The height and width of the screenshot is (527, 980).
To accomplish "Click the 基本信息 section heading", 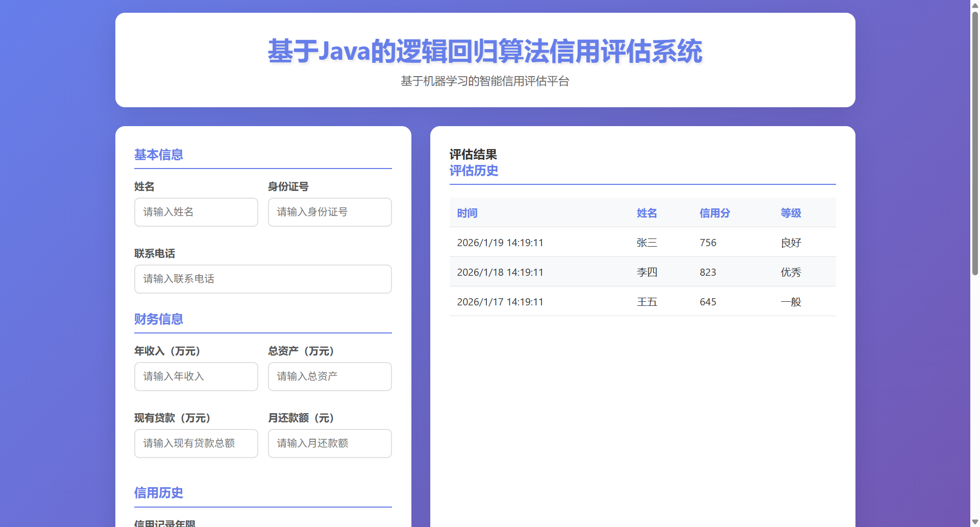I will [158, 155].
